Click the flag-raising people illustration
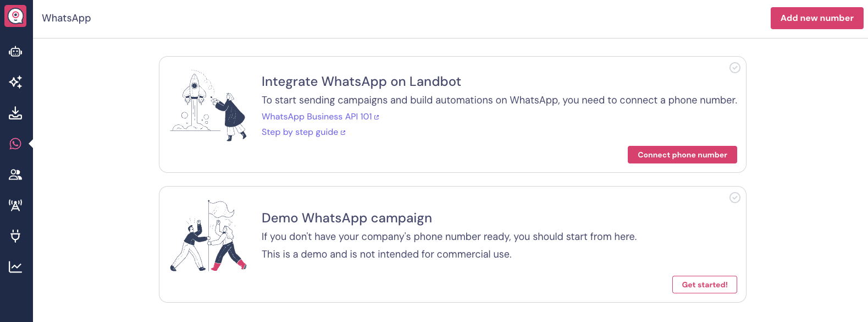The image size is (868, 322). click(208, 236)
